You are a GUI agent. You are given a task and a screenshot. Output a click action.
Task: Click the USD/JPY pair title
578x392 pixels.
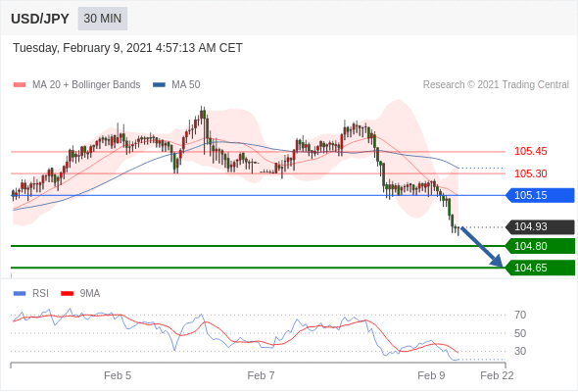click(40, 19)
